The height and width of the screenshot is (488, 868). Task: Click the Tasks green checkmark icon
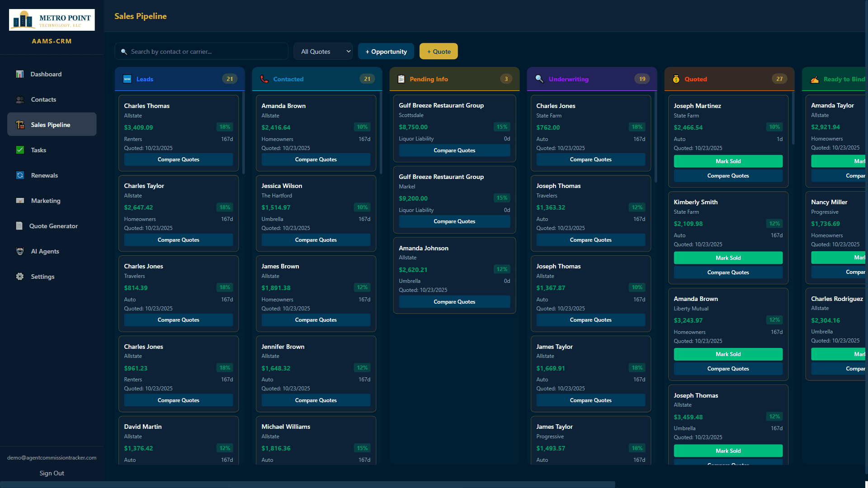coord(20,150)
